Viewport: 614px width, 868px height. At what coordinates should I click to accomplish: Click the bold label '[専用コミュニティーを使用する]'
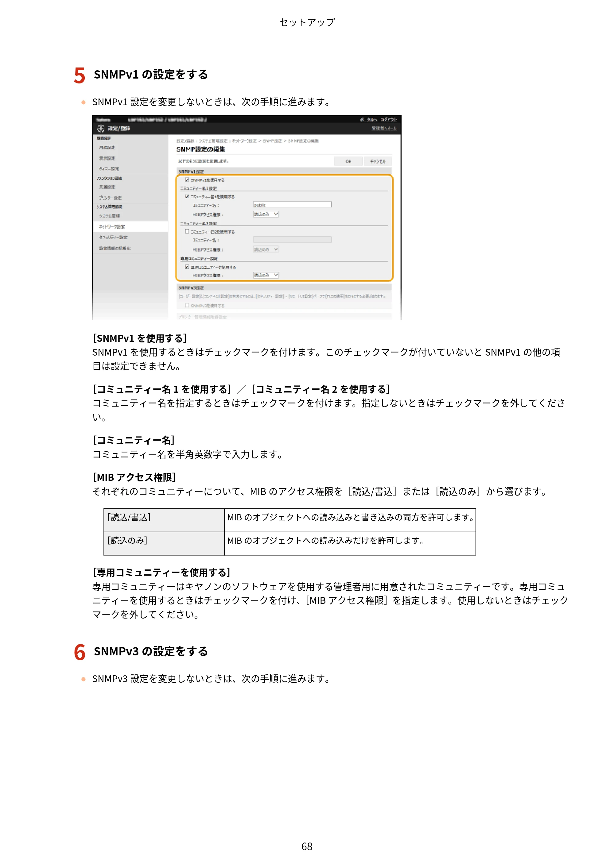[x=161, y=572]
